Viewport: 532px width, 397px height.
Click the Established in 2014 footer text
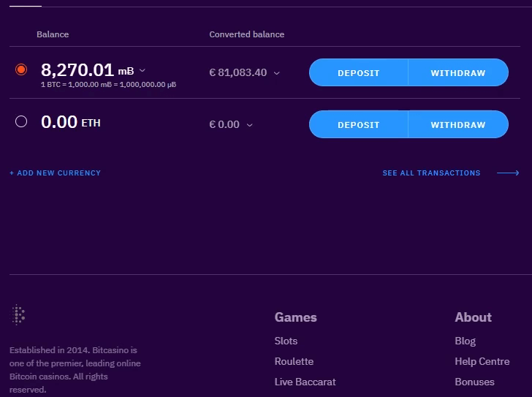(75, 370)
